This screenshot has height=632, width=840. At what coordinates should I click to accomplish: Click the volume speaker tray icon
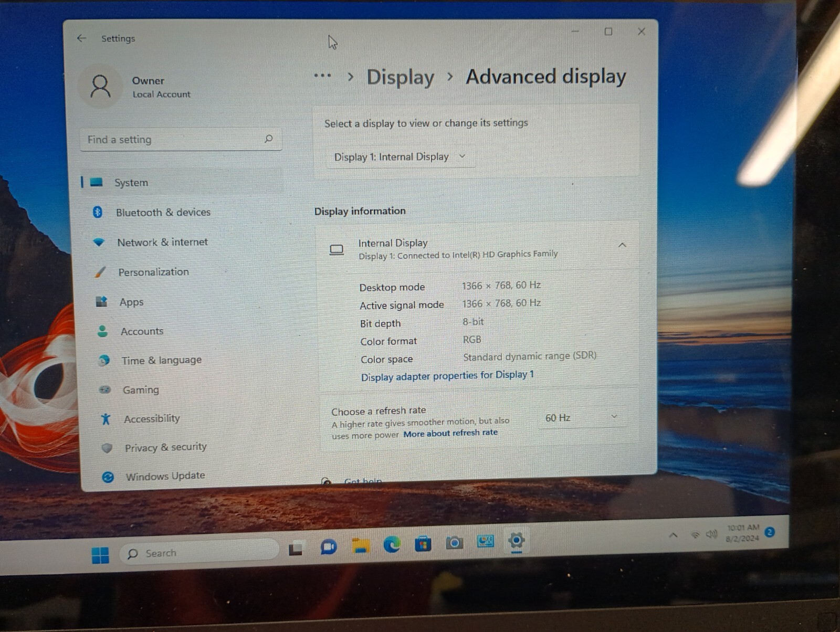pos(711,534)
